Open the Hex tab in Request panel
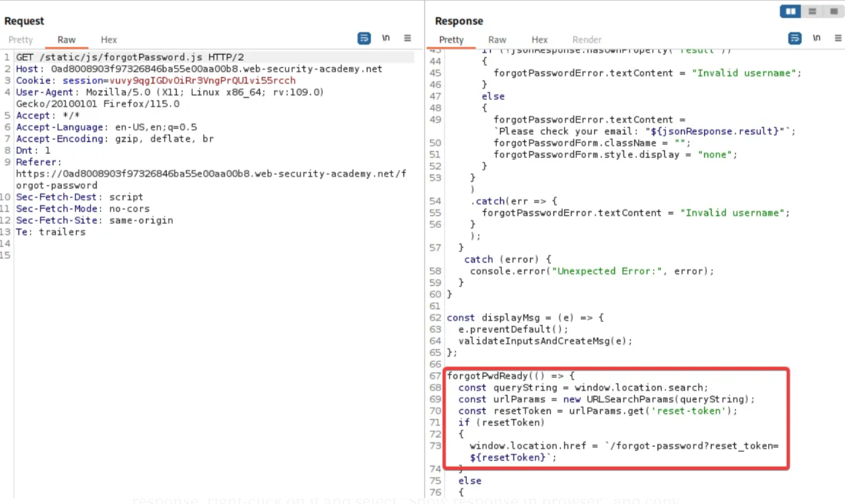 pyautogui.click(x=109, y=40)
